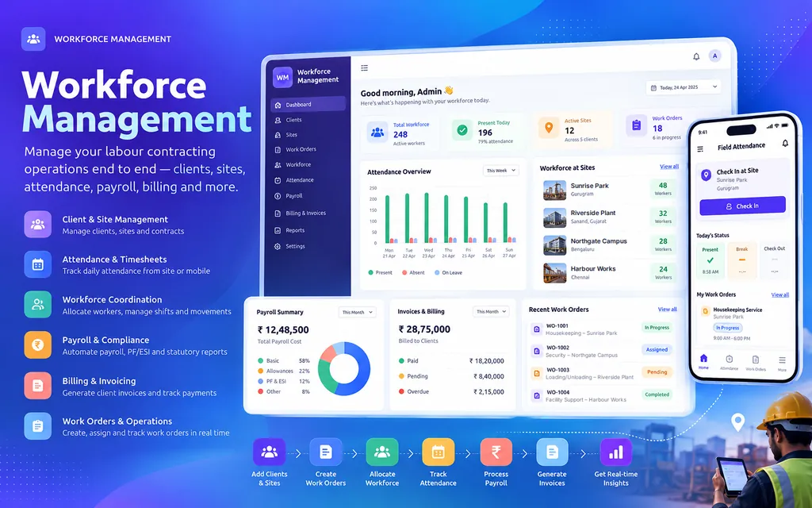Image resolution: width=812 pixels, height=508 pixels.
Task: Open the date selector Today, 24 Apr 2025
Action: [x=684, y=87]
